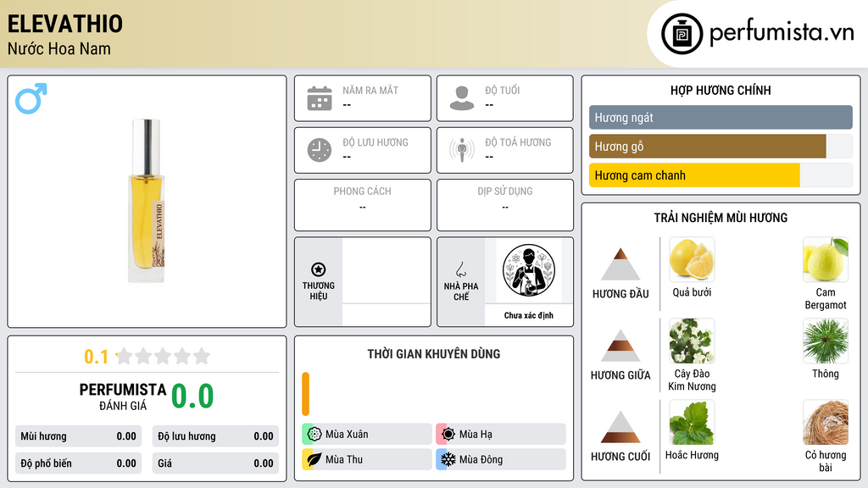Screen dimensions: 868x488
Task: Click the Mùa Xuân flower icon
Action: coord(314,434)
